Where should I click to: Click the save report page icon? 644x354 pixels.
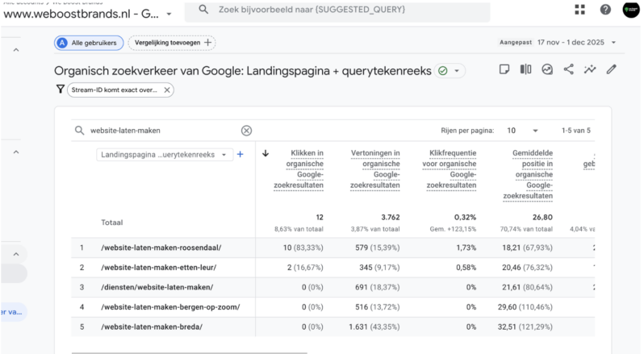click(504, 69)
